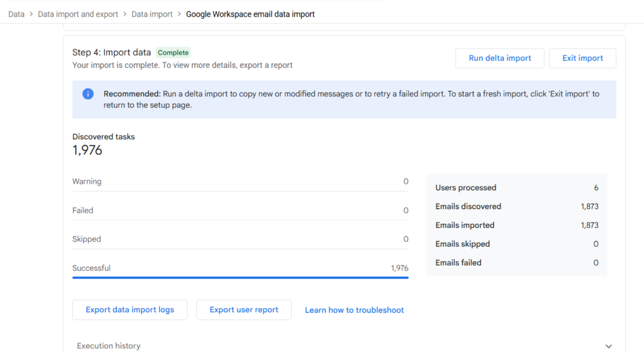The height and width of the screenshot is (353, 644).
Task: Open the Execution history row
Action: [344, 345]
